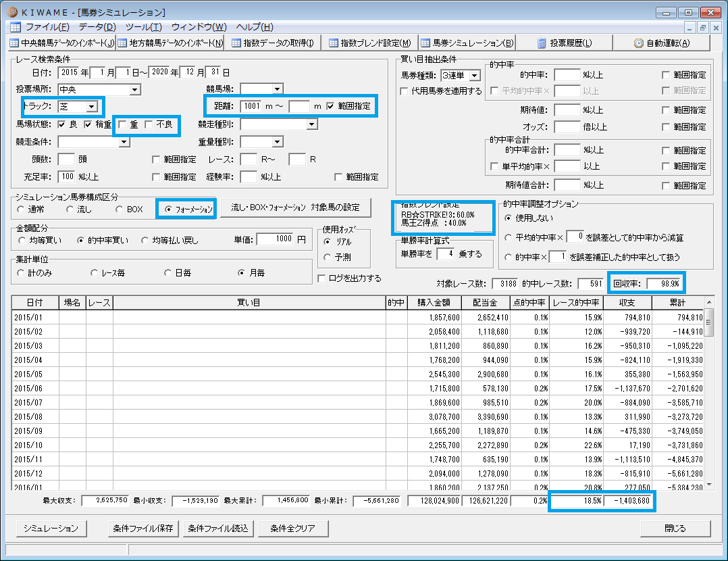The width and height of the screenshot is (728, 561).
Task: Click 指数データの取得 toolbar icon
Action: (x=236, y=43)
